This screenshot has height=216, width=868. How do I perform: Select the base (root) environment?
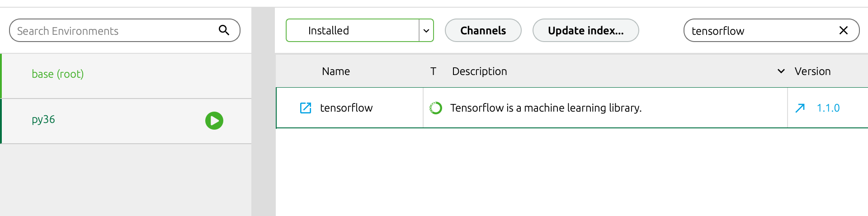(x=58, y=74)
